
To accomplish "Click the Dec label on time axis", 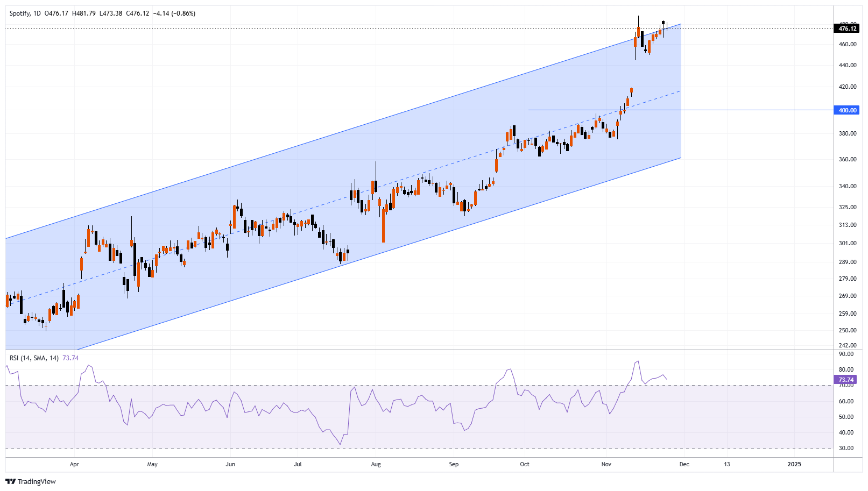I will tap(684, 464).
